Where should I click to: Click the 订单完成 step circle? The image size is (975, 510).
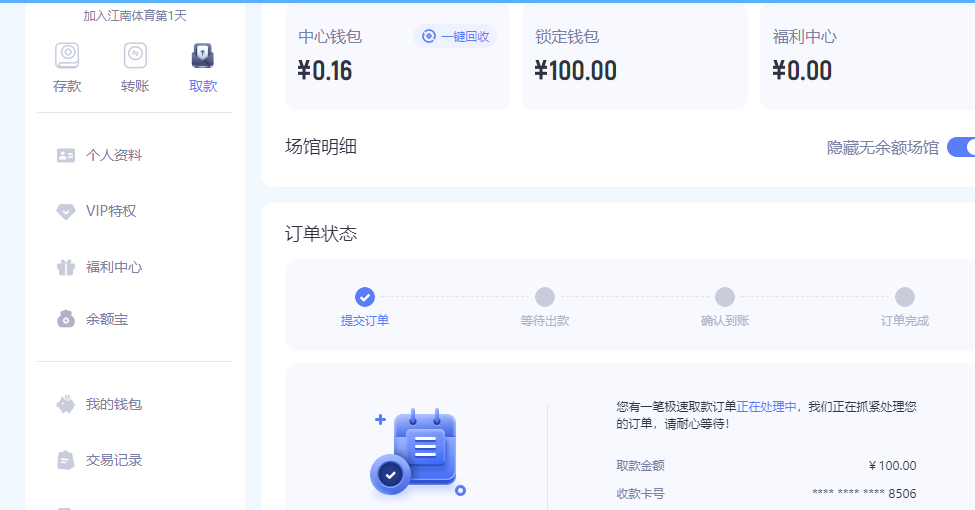905,297
